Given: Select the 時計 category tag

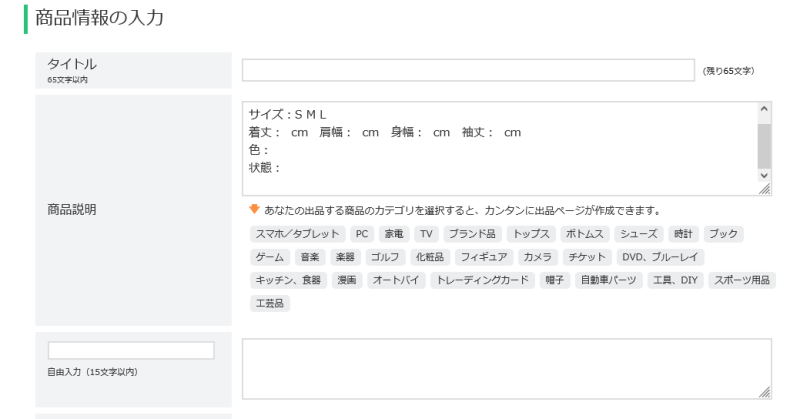Looking at the screenshot, I should (x=682, y=233).
